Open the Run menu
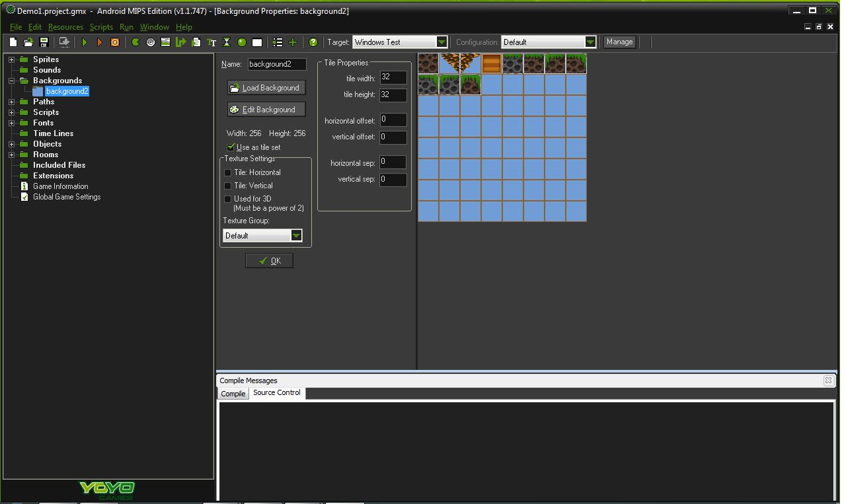Image resolution: width=846 pixels, height=504 pixels. click(126, 27)
